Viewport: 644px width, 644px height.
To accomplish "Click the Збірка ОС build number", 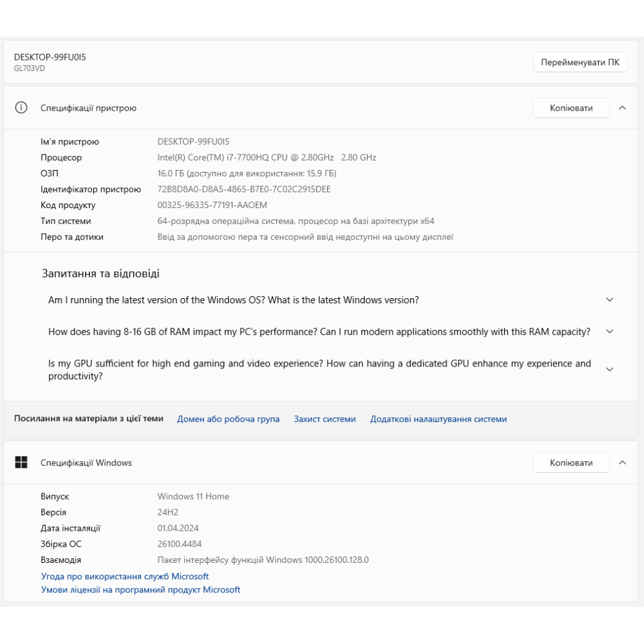I will click(180, 544).
